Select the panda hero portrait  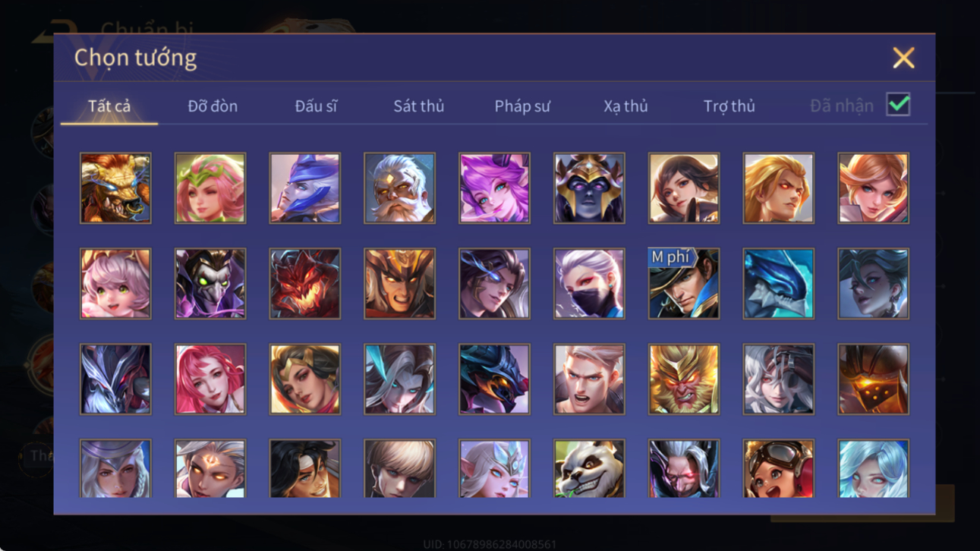[589, 468]
